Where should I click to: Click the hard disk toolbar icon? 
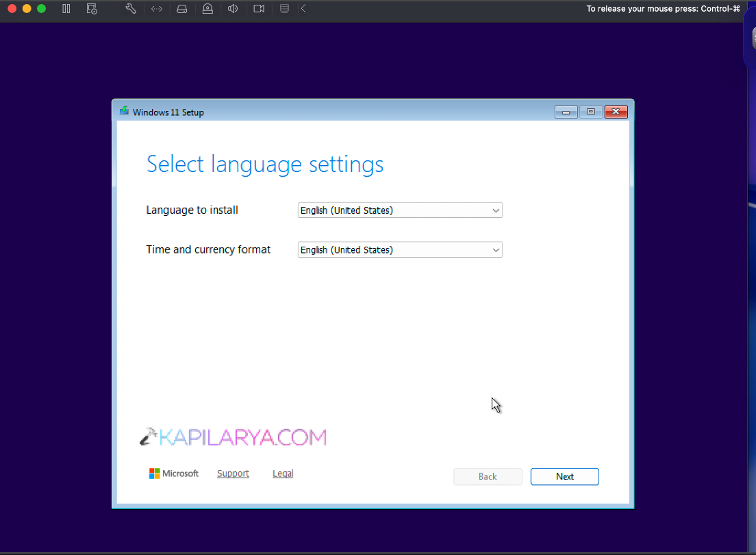point(181,8)
